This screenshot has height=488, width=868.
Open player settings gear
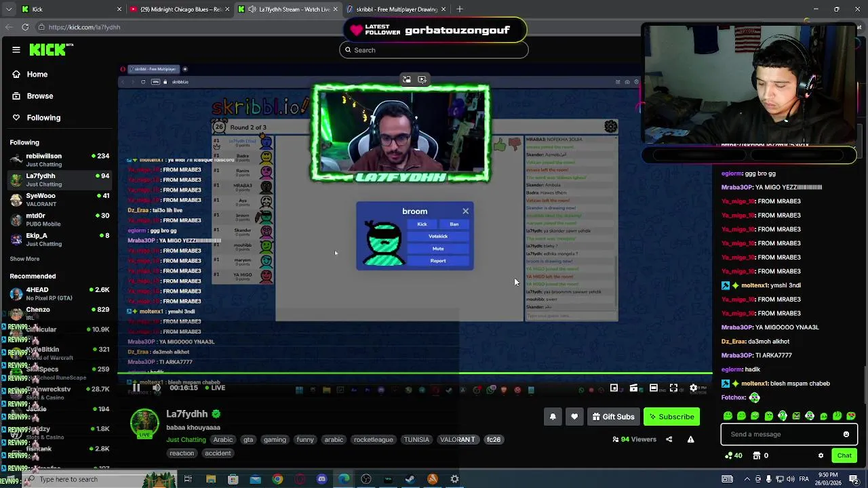click(x=693, y=388)
